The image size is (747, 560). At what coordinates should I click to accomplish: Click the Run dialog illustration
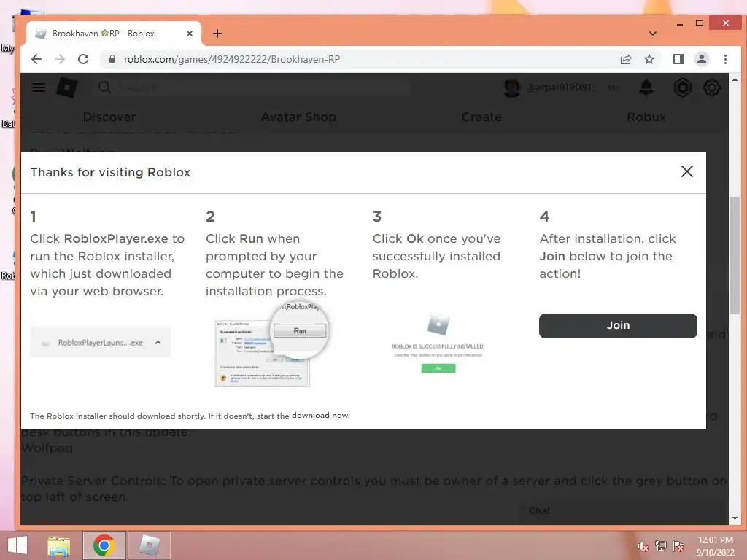tap(272, 346)
